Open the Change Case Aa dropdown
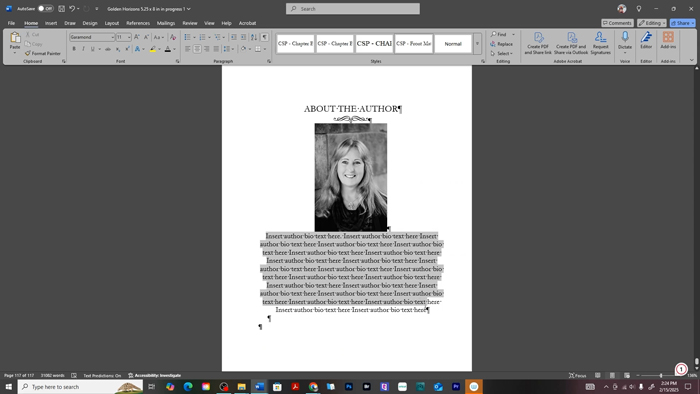This screenshot has height=394, width=700. pos(158,37)
